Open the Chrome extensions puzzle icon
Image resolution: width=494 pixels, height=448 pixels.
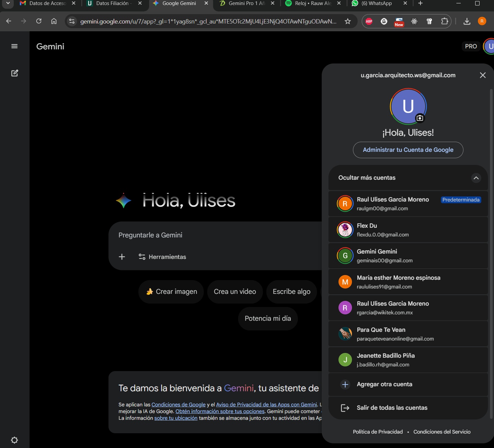click(444, 21)
